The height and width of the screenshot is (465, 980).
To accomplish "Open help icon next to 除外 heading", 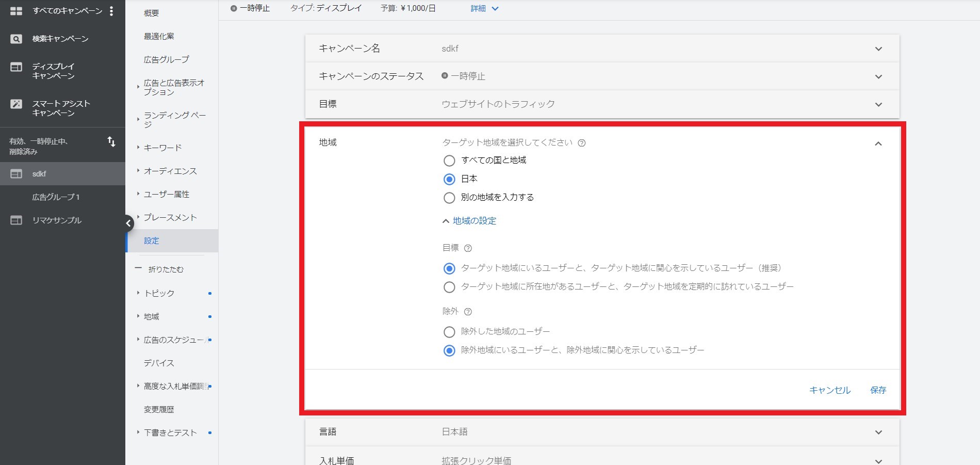I will pos(468,312).
